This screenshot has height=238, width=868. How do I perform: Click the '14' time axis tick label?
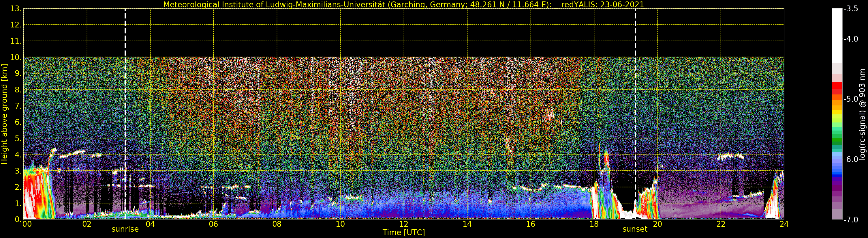click(467, 224)
